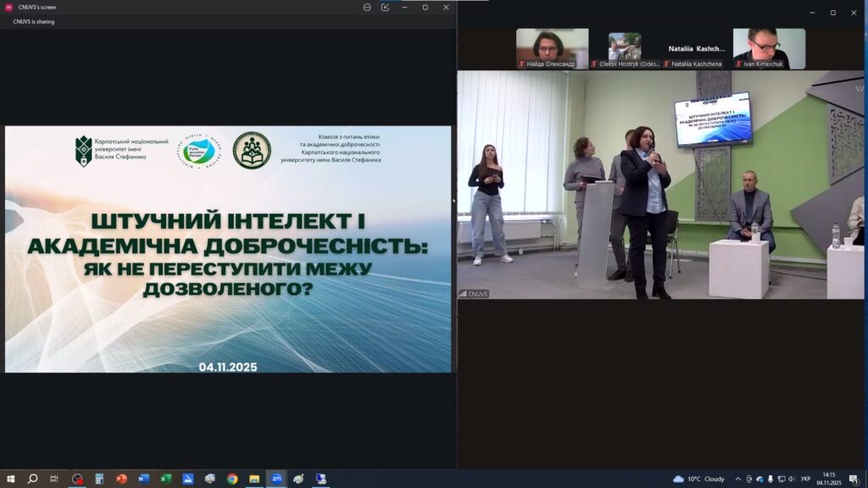Launch Word from the taskbar
The height and width of the screenshot is (488, 868).
click(x=143, y=479)
